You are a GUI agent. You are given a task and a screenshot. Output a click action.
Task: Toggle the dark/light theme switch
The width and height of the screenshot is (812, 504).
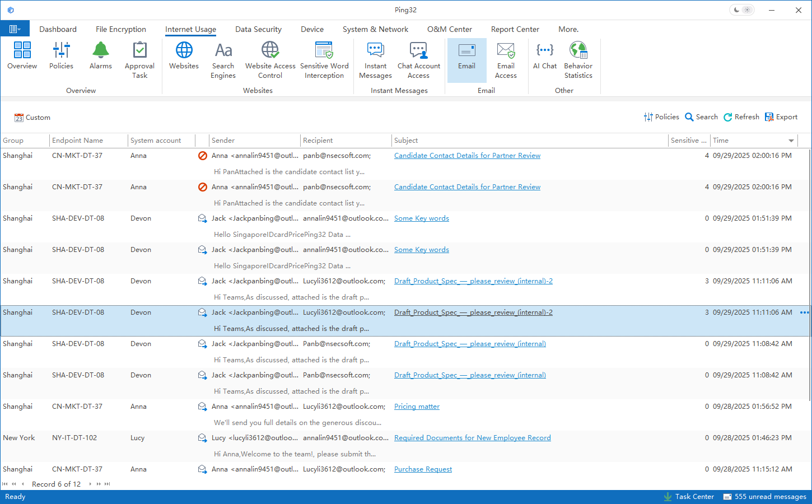pos(742,10)
